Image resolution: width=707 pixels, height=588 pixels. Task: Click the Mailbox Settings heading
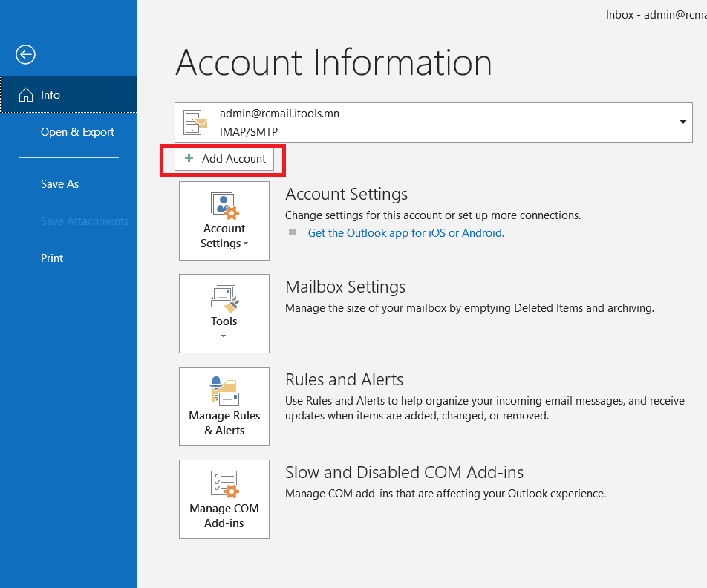click(345, 287)
